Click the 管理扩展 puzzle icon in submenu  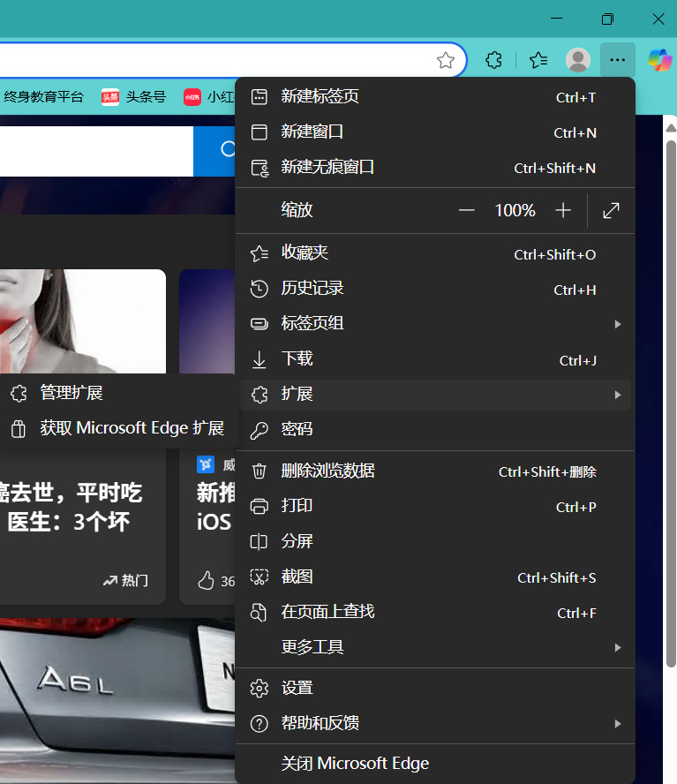(x=19, y=394)
